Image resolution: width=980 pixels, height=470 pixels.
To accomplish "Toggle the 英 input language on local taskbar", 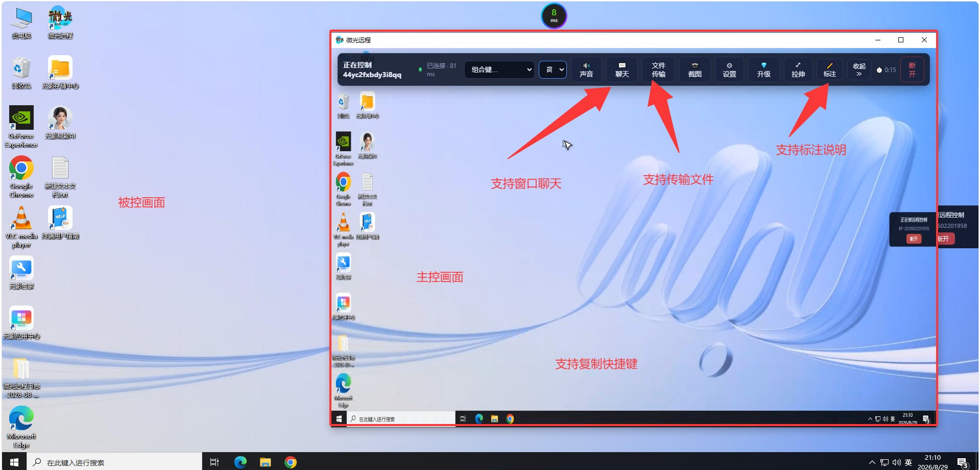I will [909, 462].
